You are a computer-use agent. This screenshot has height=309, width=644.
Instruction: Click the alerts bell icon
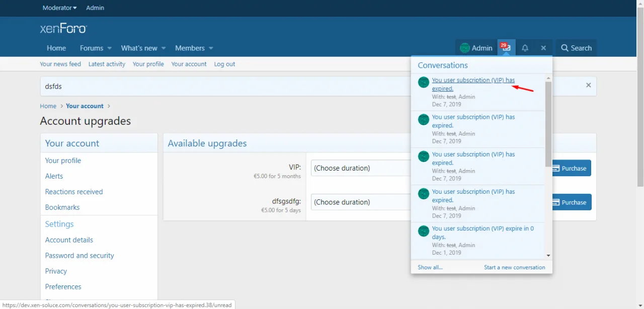point(525,48)
